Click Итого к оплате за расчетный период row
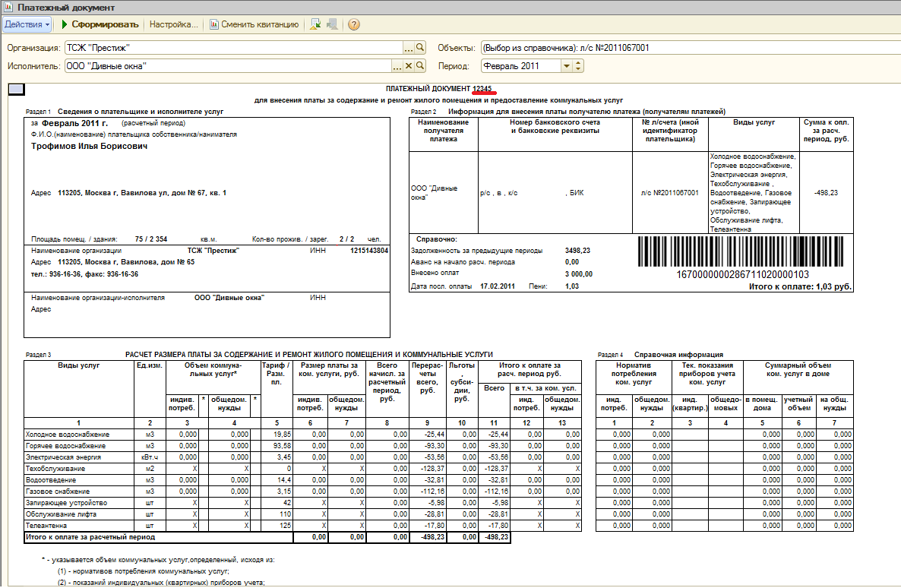 (x=267, y=537)
